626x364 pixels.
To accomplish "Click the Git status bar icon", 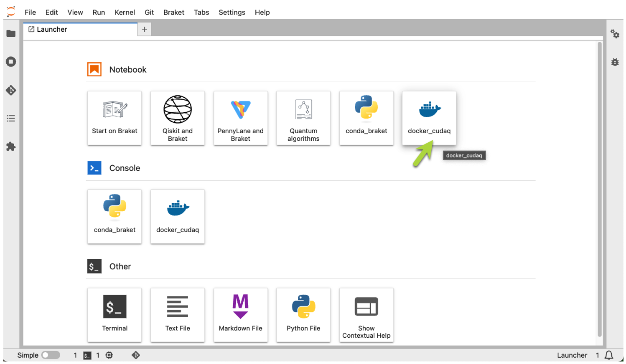I will coord(136,355).
